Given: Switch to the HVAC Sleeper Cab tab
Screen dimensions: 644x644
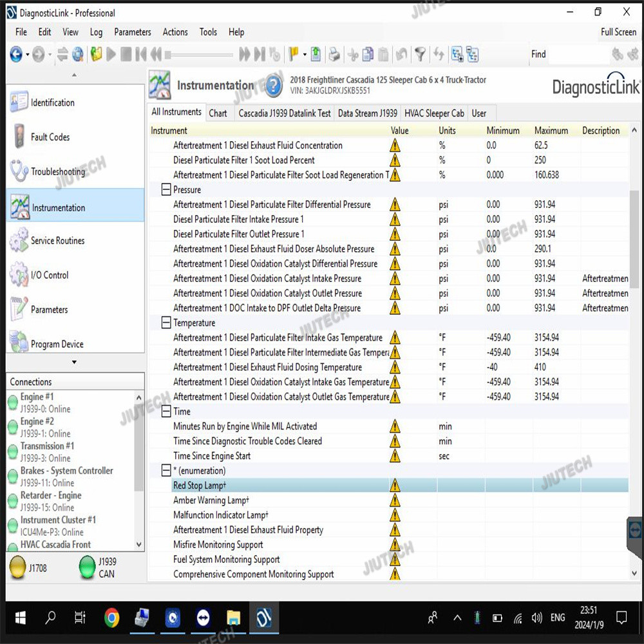Looking at the screenshot, I should pyautogui.click(x=434, y=113).
